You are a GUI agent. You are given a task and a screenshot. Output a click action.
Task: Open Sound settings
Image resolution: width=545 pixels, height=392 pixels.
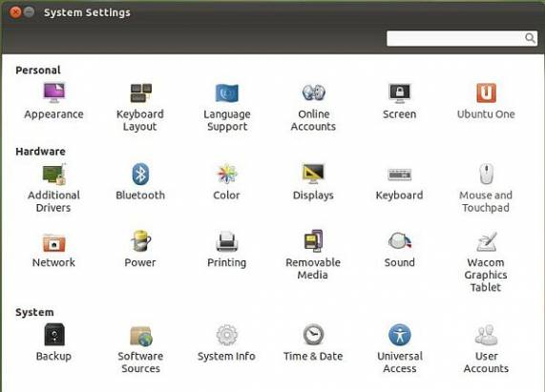click(x=399, y=249)
